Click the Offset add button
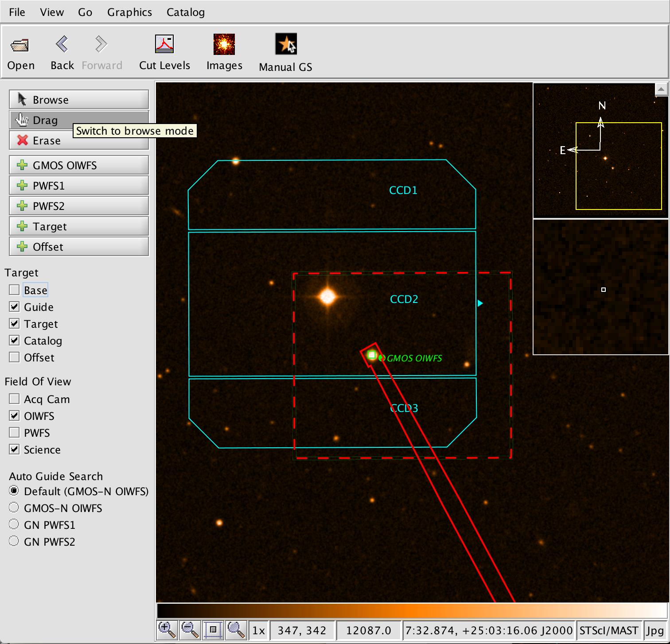This screenshot has width=670, height=644. [79, 247]
